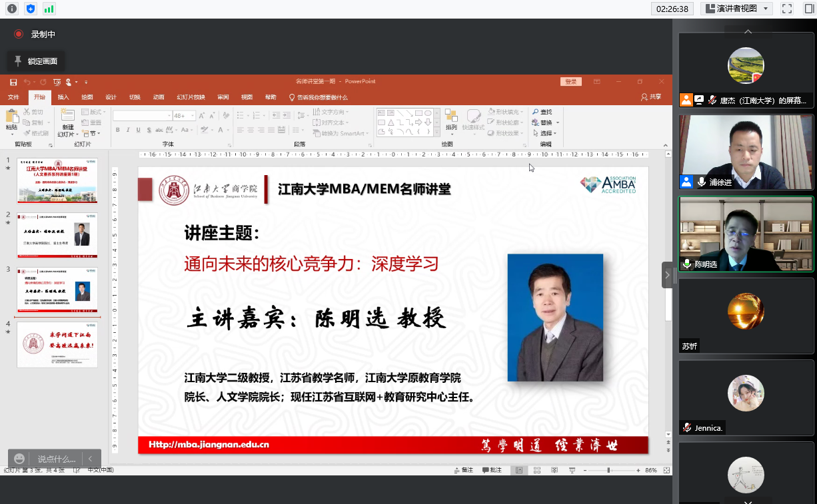
Task: Toggle text shadow S button
Action: (x=148, y=130)
